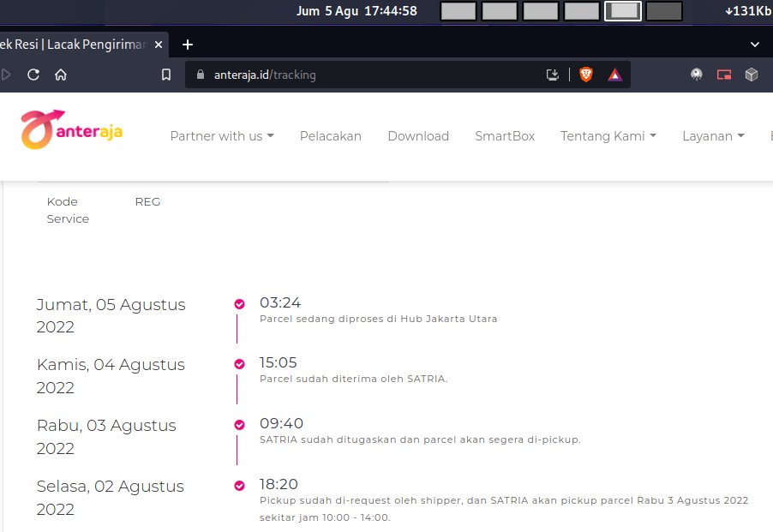Click text SATRIA sudah ditugaskan status
Viewport: 773px width, 532px height.
[420, 439]
